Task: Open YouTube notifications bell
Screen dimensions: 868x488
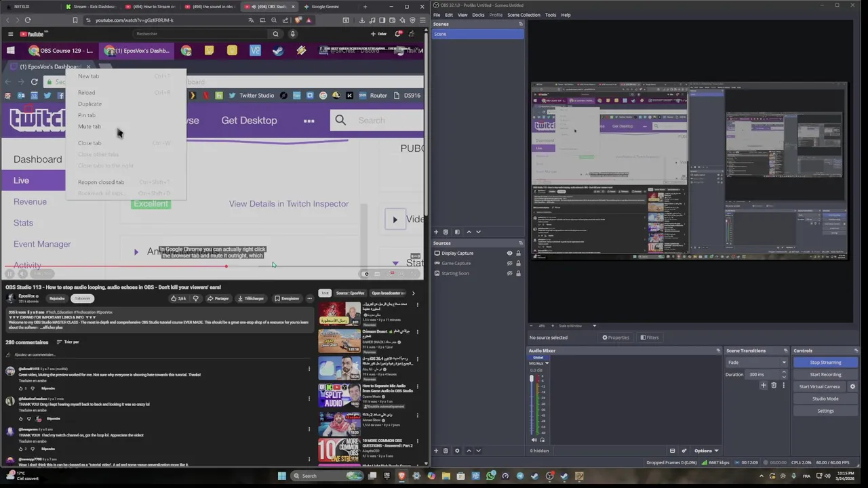Action: pyautogui.click(x=399, y=34)
